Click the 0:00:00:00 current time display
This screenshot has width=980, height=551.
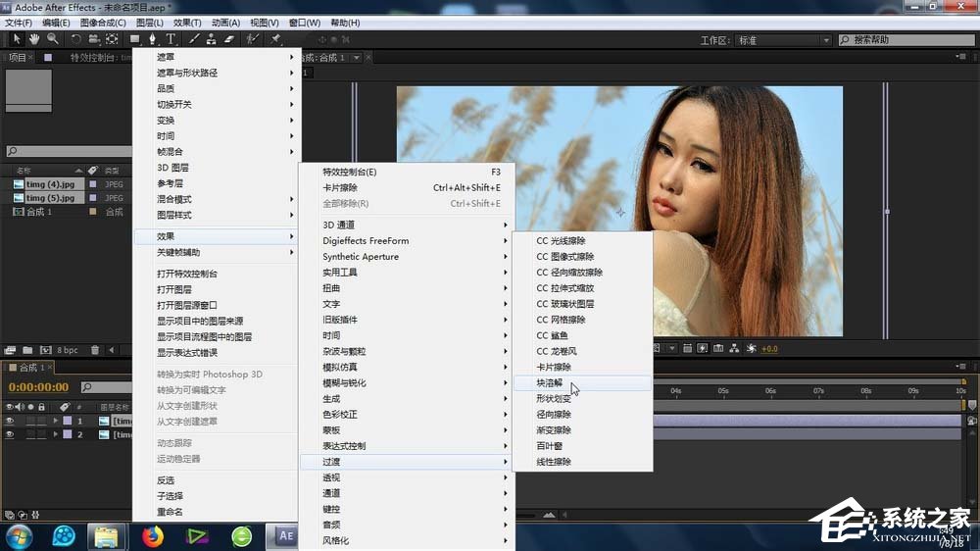pos(38,387)
